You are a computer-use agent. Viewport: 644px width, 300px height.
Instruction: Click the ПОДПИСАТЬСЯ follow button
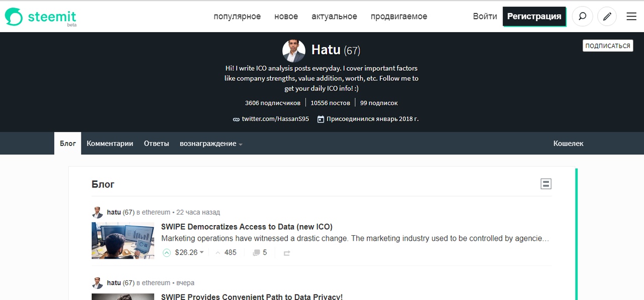(x=608, y=46)
